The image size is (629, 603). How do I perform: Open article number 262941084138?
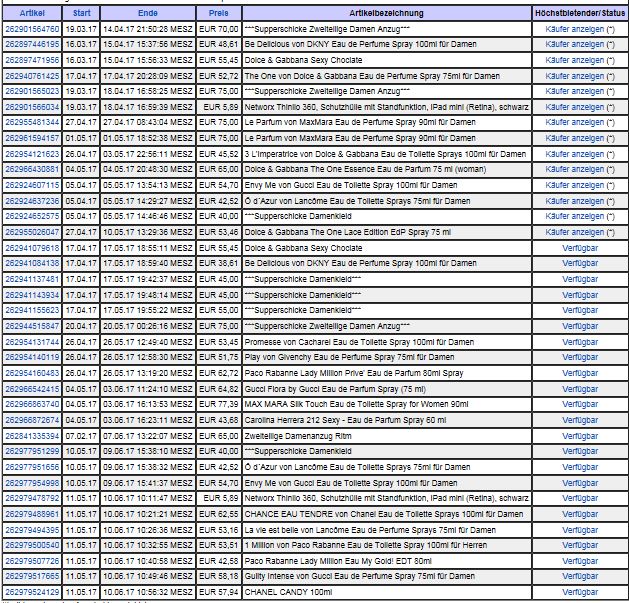32,263
